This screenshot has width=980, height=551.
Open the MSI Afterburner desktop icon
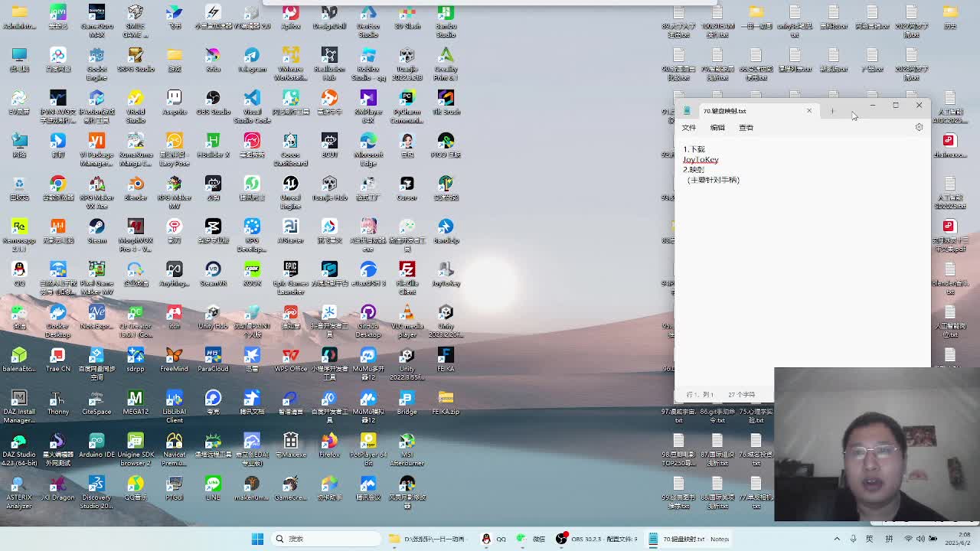(407, 449)
